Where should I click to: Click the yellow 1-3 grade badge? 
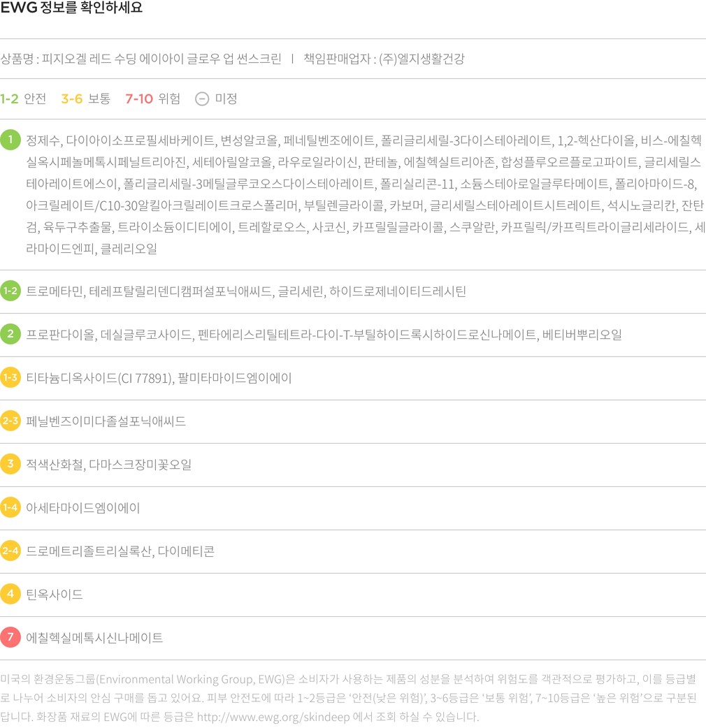[x=10, y=377]
